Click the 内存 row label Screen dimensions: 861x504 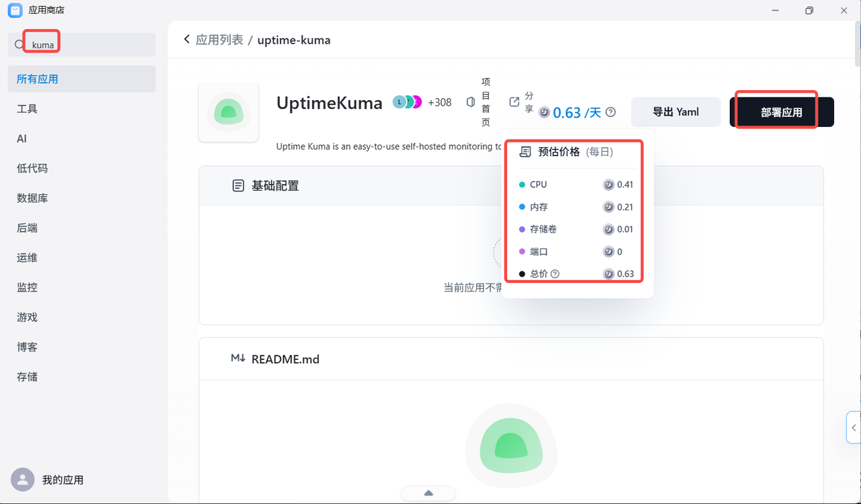[x=539, y=207]
